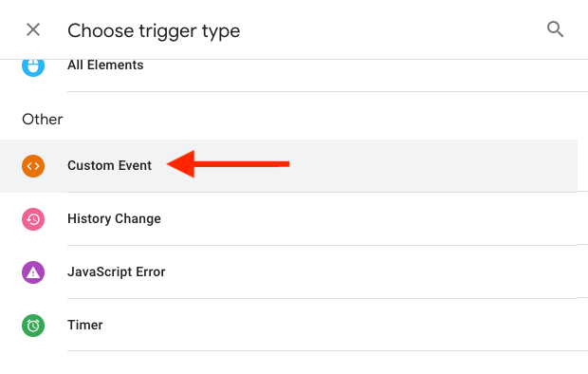
Task: Click the blue mouse All Elements icon
Action: (x=33, y=66)
